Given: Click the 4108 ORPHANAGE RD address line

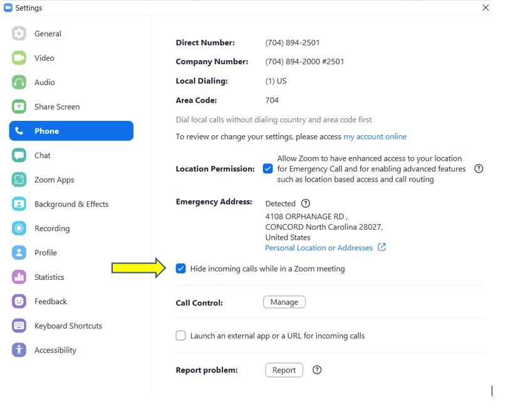Looking at the screenshot, I should pos(306,217).
